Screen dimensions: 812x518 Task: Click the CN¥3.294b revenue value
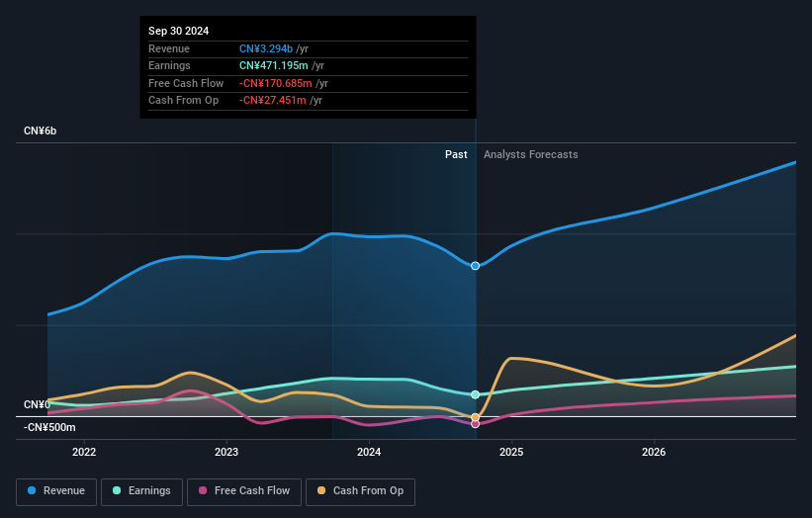[x=266, y=48]
